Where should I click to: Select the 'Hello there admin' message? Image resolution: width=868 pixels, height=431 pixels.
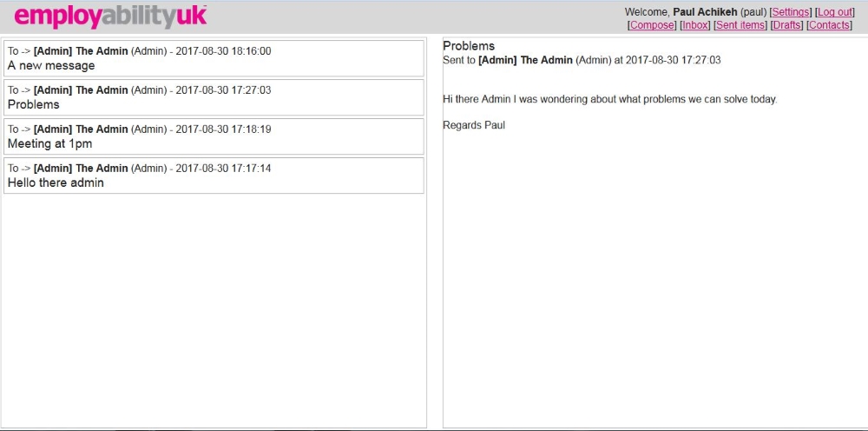click(x=56, y=183)
